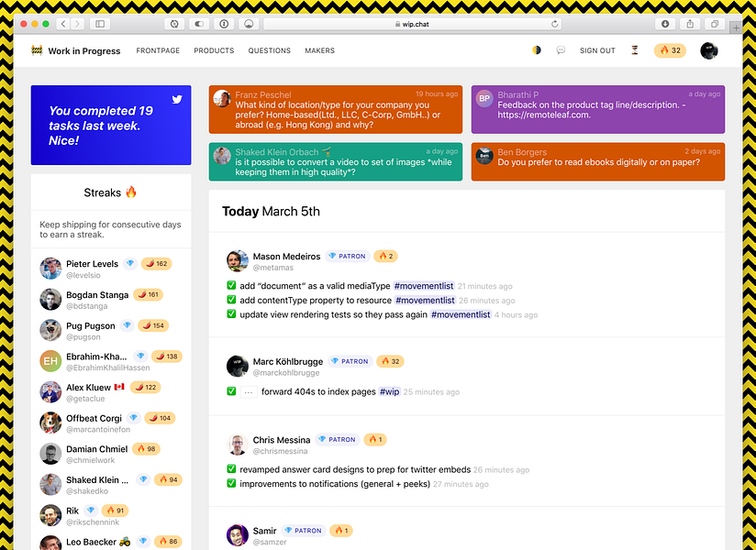Click the EH avatar for Ebrahim-Kha...

point(50,361)
